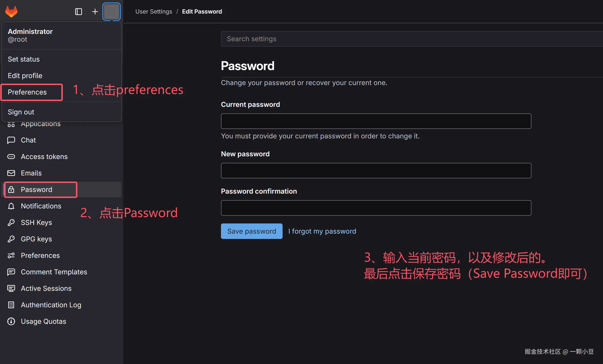The image size is (603, 364).
Task: Click the Emails envelope icon
Action: (11, 173)
